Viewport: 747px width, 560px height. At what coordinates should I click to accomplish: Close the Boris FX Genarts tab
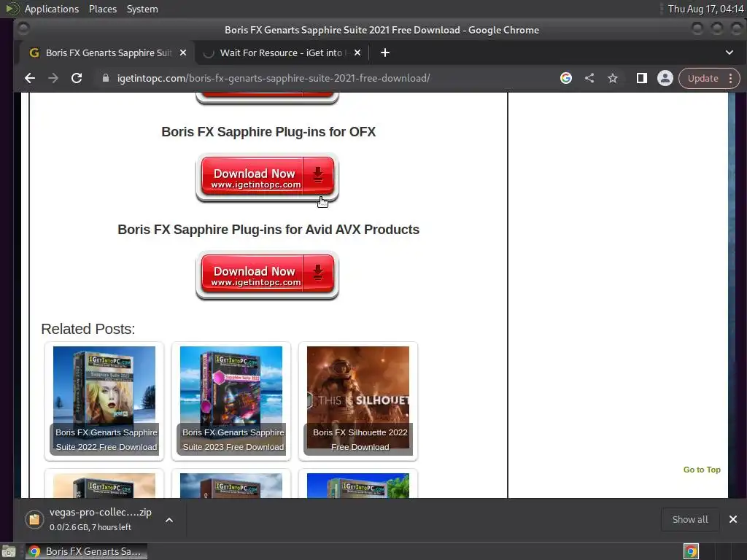click(183, 52)
